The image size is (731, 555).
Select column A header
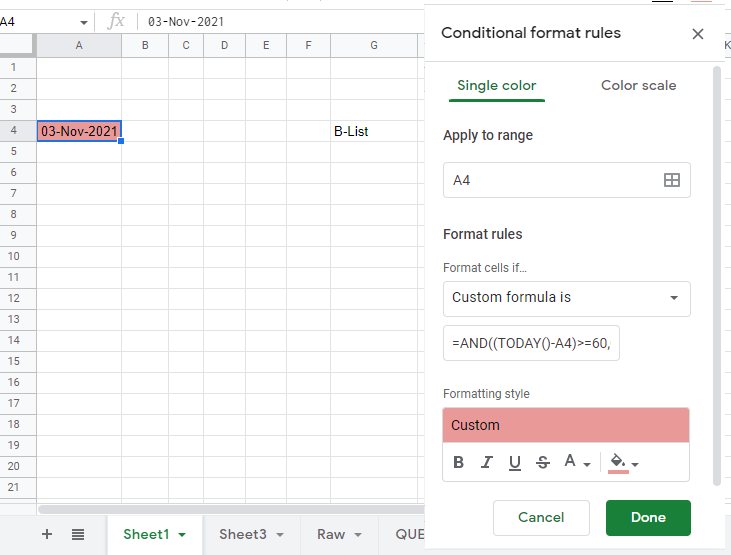(x=79, y=45)
